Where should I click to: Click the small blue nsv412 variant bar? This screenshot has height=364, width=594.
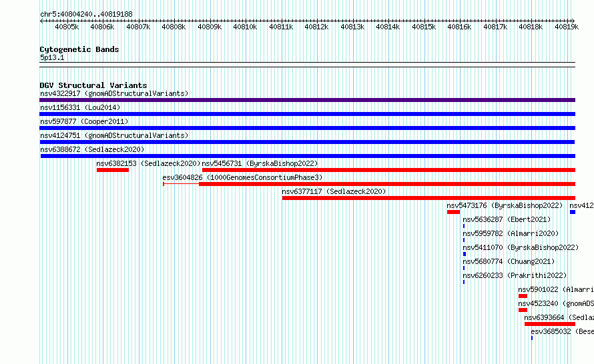tap(573, 212)
